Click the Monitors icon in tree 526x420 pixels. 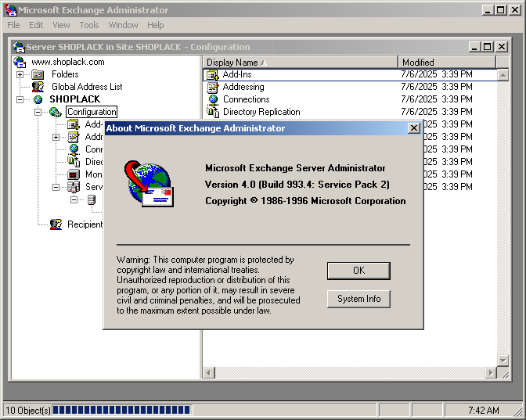point(74,174)
